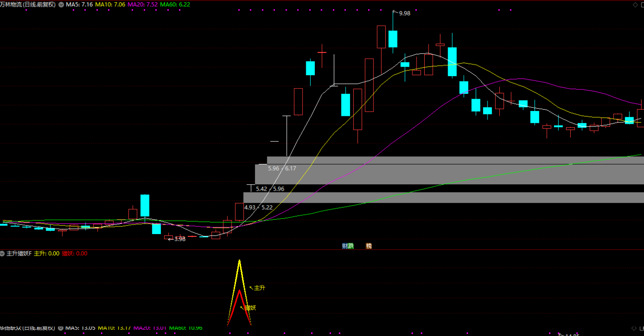644x336 pixels.
Task: Click the yellow 主升 signal label
Action: [x=259, y=288]
